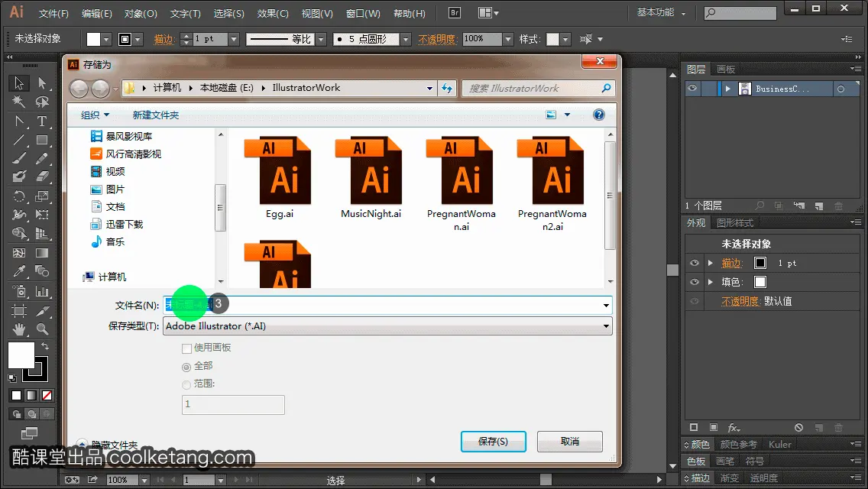Click the Save button
The height and width of the screenshot is (489, 868).
[x=494, y=442]
